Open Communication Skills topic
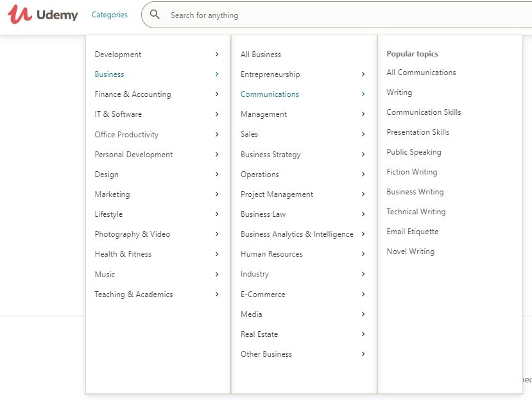The width and height of the screenshot is (532, 401). (424, 112)
